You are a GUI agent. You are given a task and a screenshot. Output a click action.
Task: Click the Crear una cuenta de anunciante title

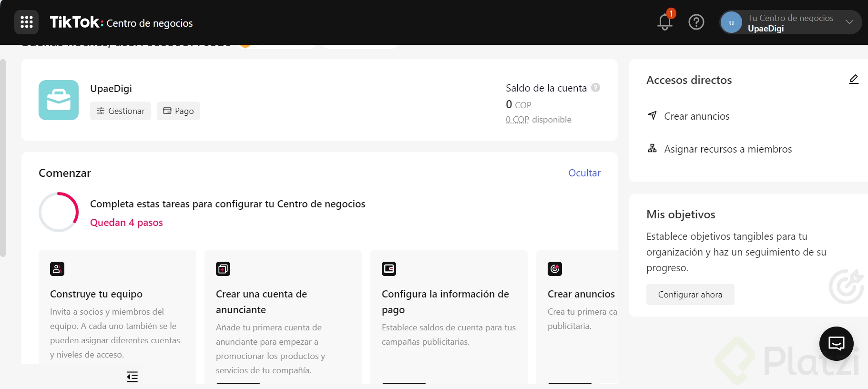coord(261,302)
